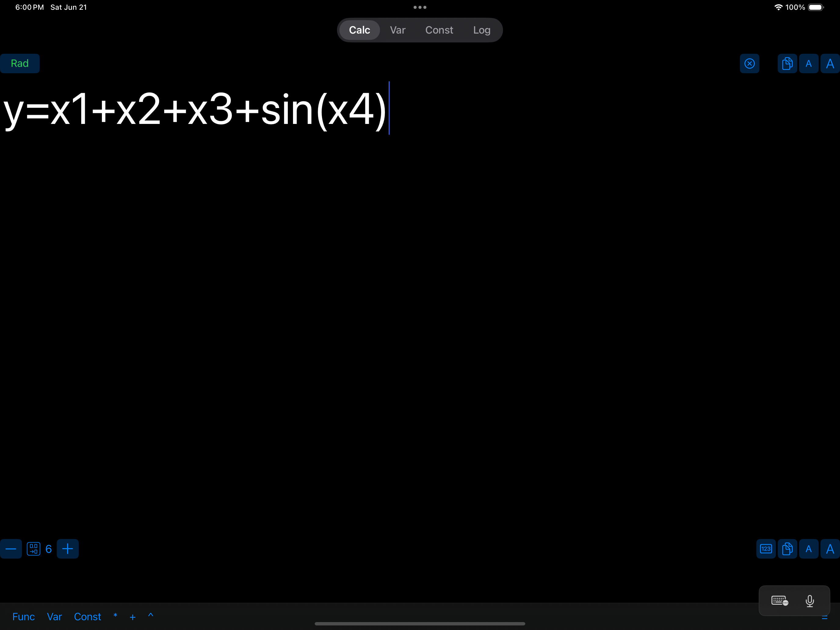Switch to the Const tab at top

coord(439,30)
